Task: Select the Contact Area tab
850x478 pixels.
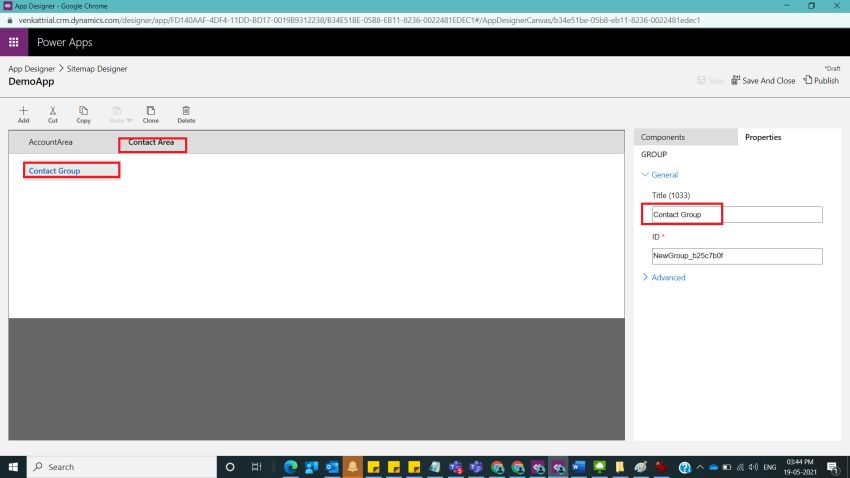Action: point(151,143)
